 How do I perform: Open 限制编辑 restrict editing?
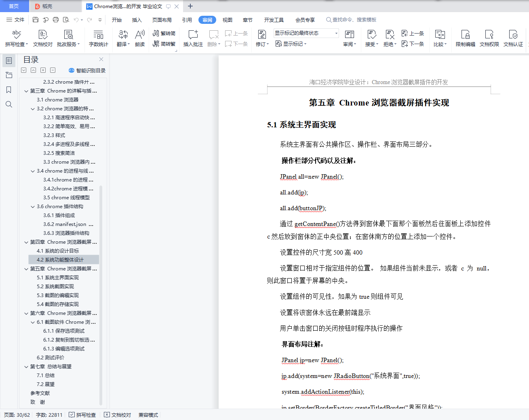pos(466,38)
